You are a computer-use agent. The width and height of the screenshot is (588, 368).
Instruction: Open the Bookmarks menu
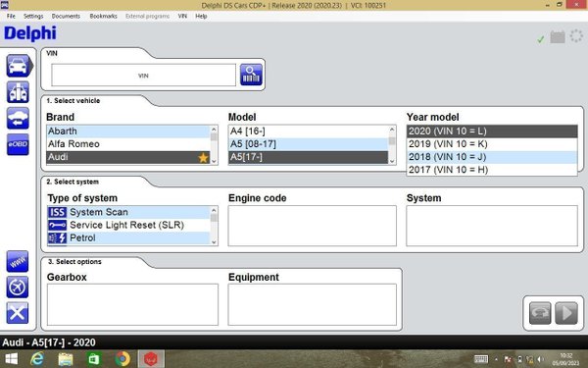pyautogui.click(x=103, y=16)
